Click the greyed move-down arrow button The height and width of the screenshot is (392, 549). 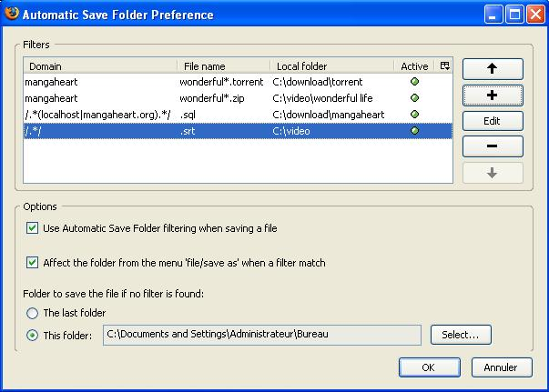[x=493, y=173]
